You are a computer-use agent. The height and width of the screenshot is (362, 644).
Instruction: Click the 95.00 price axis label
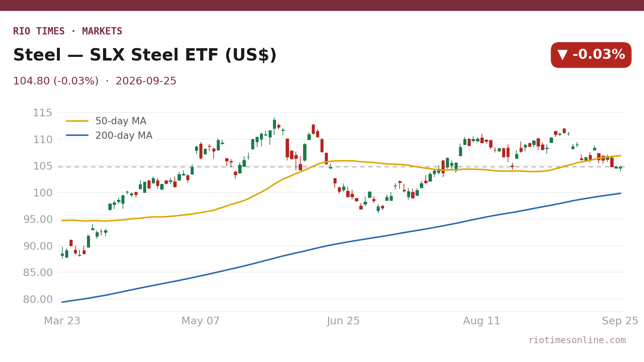[38, 220]
